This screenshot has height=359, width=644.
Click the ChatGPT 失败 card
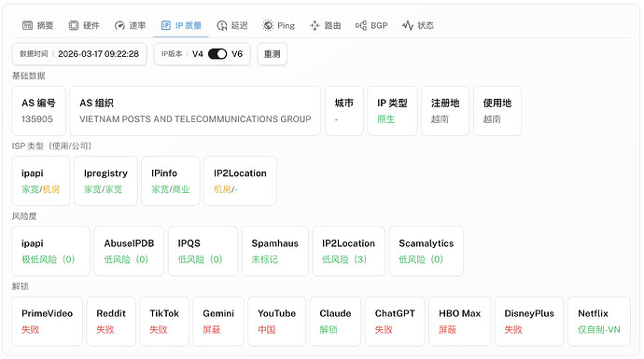click(x=395, y=322)
